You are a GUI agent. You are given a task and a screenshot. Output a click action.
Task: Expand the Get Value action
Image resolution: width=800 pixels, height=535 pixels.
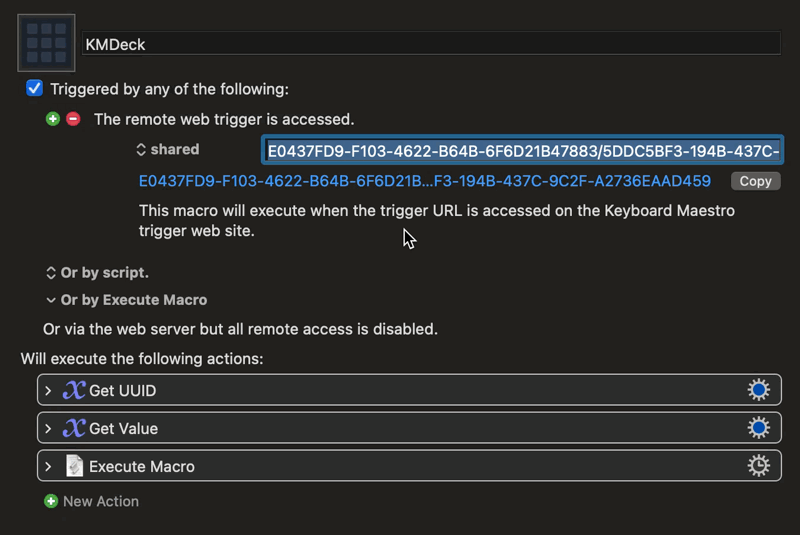48,428
